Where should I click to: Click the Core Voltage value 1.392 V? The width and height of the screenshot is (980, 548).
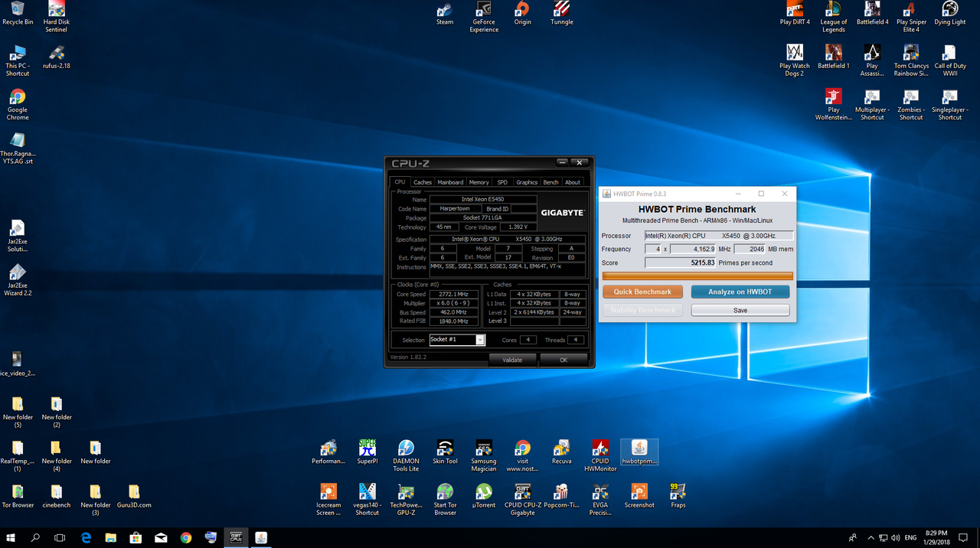pyautogui.click(x=518, y=227)
